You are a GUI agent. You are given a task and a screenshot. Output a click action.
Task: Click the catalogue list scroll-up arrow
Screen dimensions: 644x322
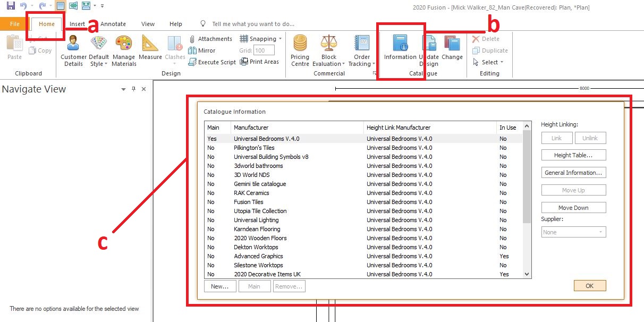point(527,126)
